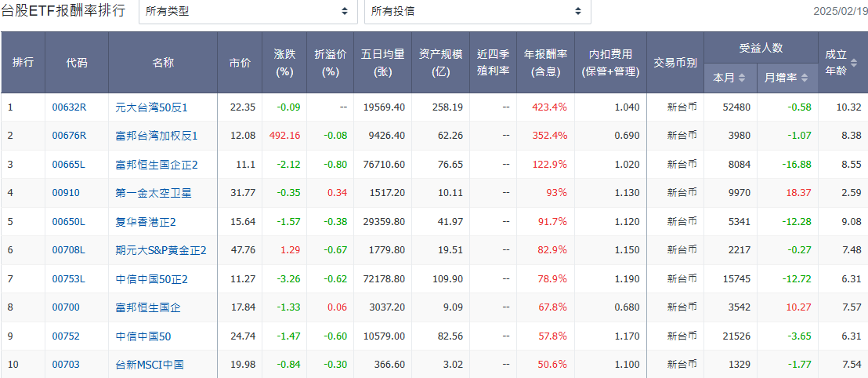Open ETF code 00708L link
This screenshot has height=378, width=868.
coord(69,250)
